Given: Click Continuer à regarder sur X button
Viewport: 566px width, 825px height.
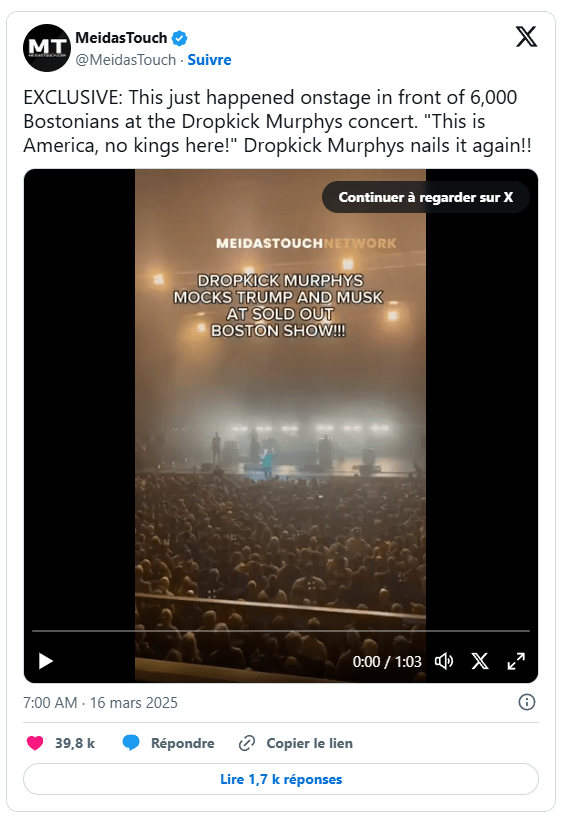Looking at the screenshot, I should point(426,197).
